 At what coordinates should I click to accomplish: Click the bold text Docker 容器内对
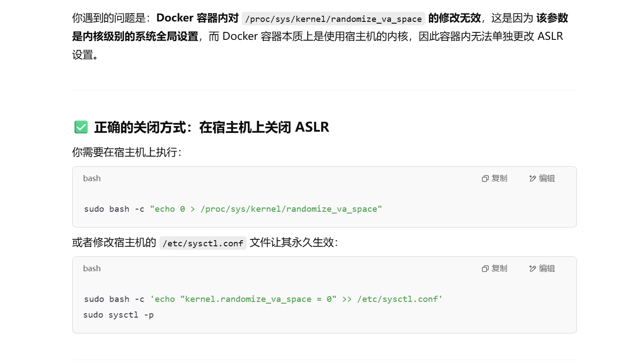pyautogui.click(x=198, y=18)
